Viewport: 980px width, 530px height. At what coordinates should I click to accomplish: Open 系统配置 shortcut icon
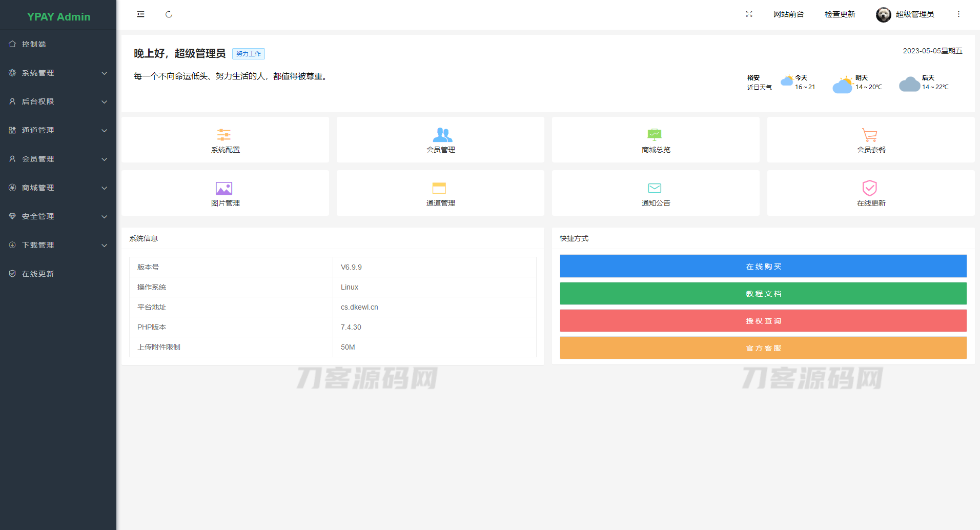click(x=224, y=135)
